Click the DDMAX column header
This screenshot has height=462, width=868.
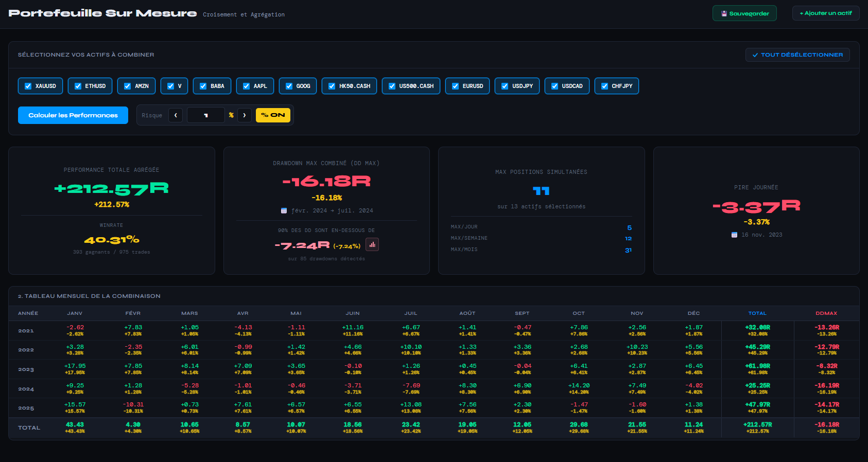click(826, 313)
